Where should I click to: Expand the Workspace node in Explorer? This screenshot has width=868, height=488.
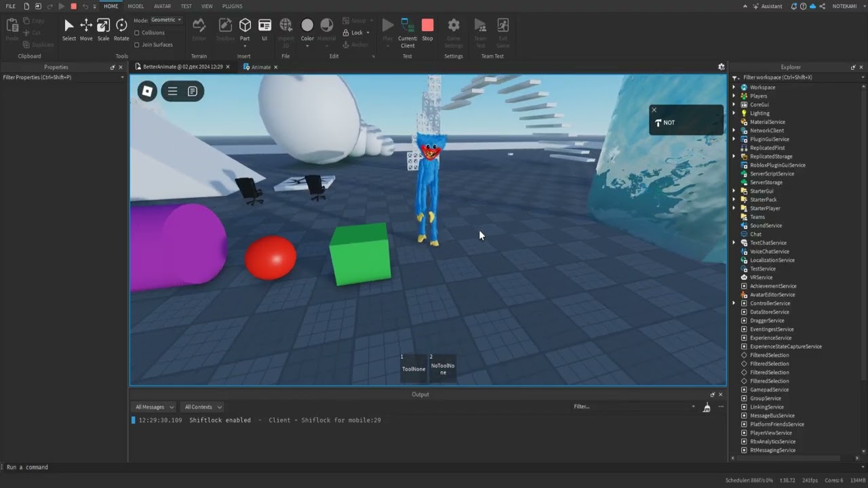click(x=734, y=87)
